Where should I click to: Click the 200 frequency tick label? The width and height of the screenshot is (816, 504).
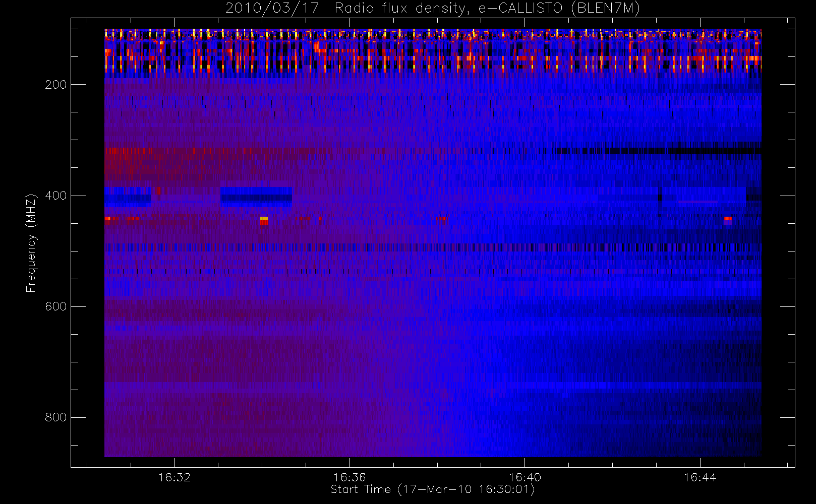(x=56, y=85)
